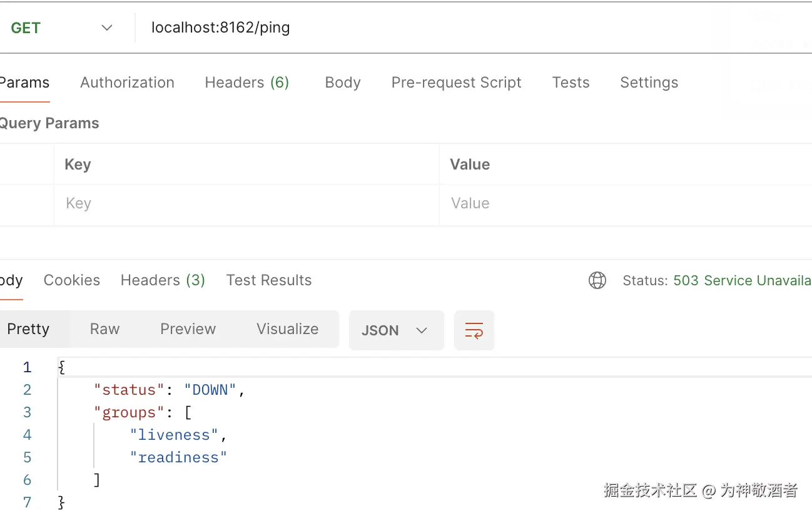Click the globe network icon near Status
Screen dimensions: 812x513
click(x=597, y=280)
